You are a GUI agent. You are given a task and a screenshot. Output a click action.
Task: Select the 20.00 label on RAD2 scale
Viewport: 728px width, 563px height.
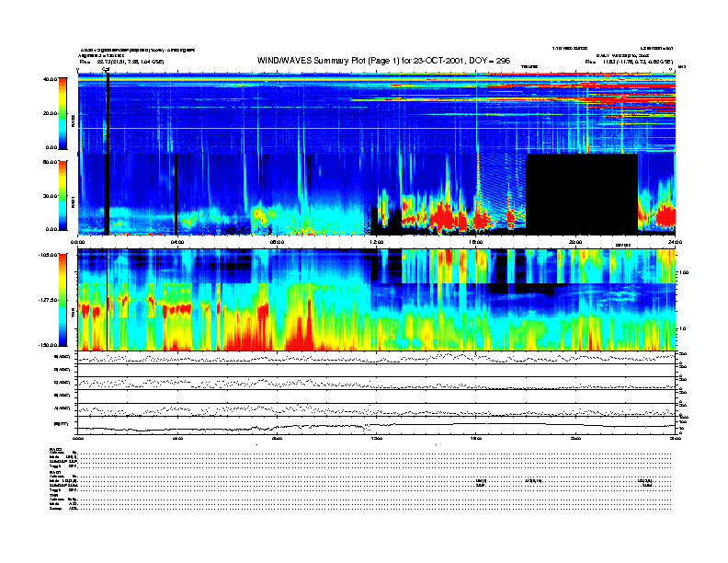click(x=50, y=113)
